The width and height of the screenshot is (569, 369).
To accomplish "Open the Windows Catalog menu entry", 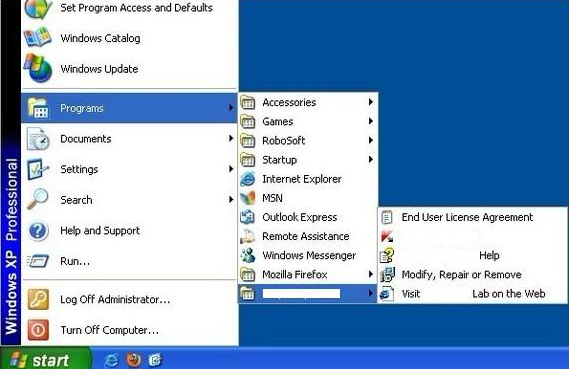I will pyautogui.click(x=129, y=38).
